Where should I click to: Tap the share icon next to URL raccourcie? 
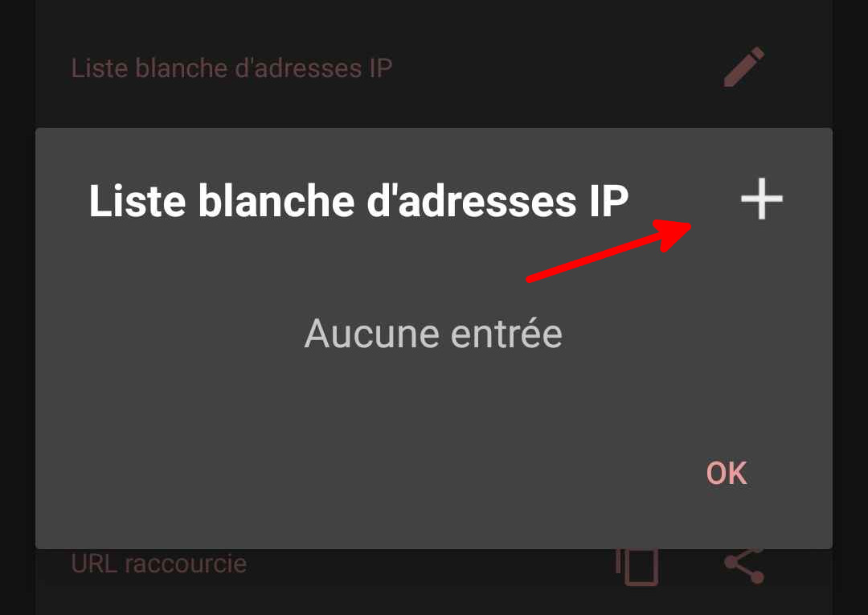coord(744,566)
